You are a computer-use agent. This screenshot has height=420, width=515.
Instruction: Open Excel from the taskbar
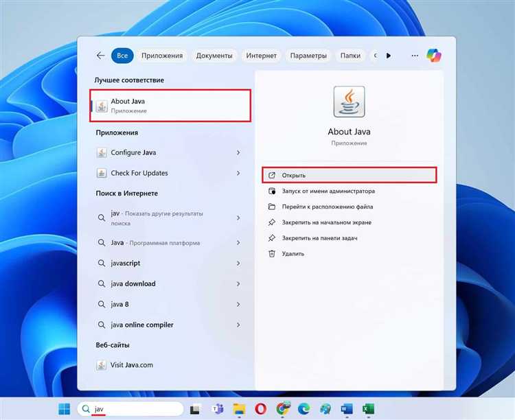[x=368, y=409]
